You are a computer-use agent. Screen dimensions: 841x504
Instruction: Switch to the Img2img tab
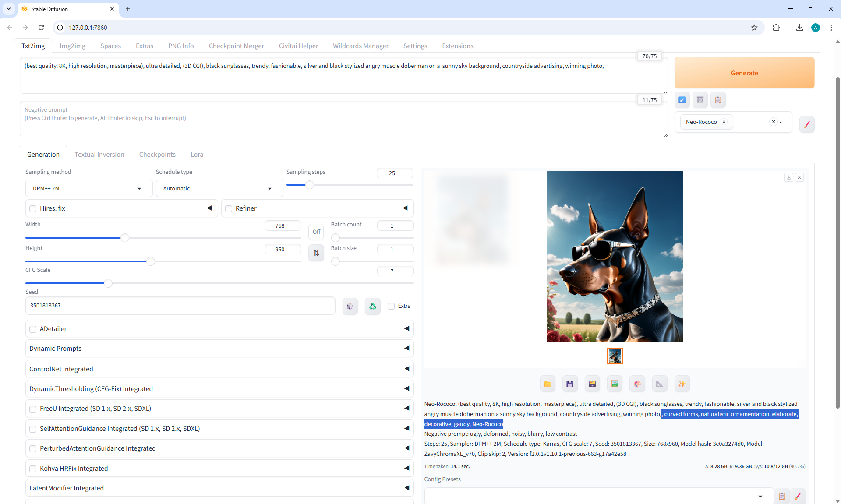pos(73,46)
